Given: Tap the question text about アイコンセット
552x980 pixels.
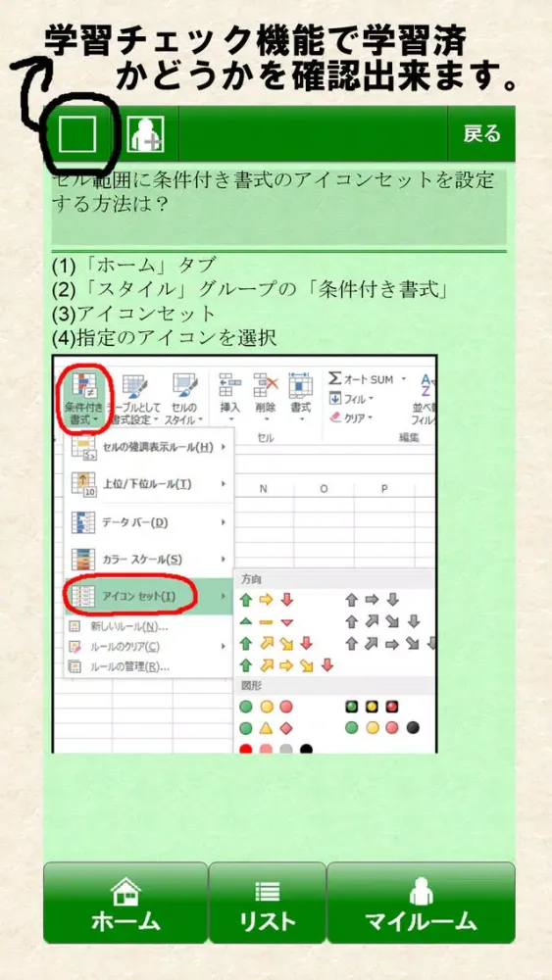Looking at the screenshot, I should [x=273, y=192].
